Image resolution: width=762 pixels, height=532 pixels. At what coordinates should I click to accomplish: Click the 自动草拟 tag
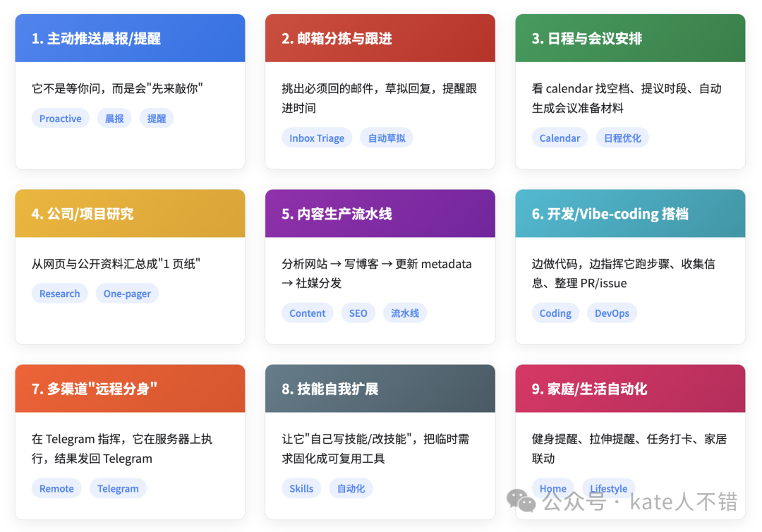coord(387,138)
